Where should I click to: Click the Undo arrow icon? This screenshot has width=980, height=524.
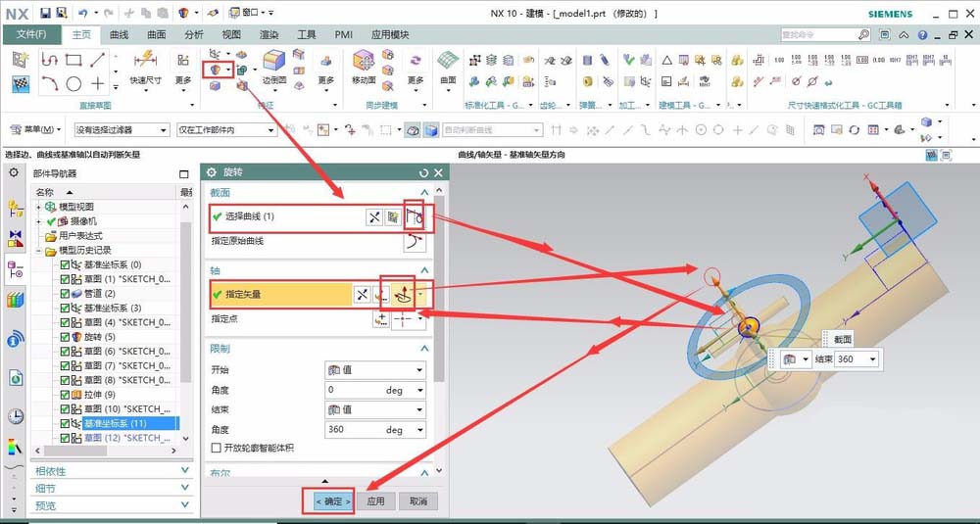82,13
